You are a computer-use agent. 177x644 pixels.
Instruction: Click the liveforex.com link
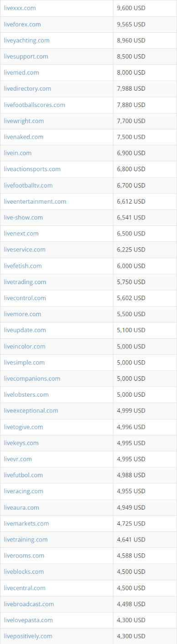pyautogui.click(x=22, y=24)
